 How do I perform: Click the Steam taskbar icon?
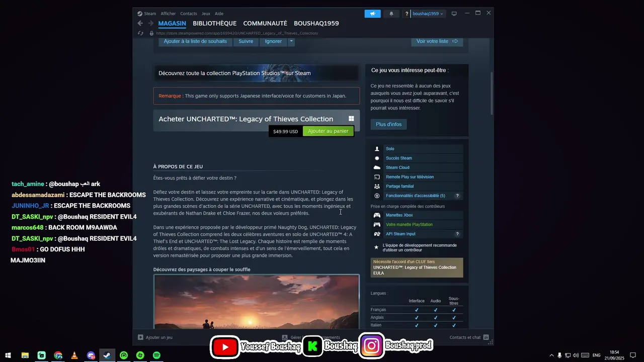[107, 355]
